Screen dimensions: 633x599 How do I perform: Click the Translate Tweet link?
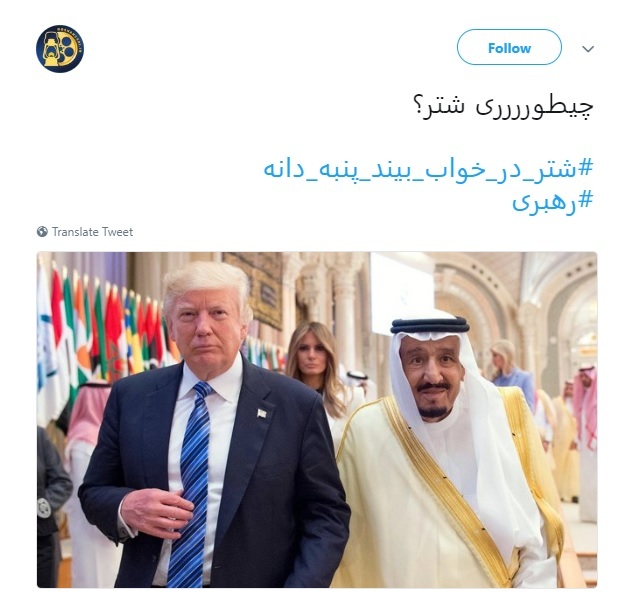tap(92, 232)
